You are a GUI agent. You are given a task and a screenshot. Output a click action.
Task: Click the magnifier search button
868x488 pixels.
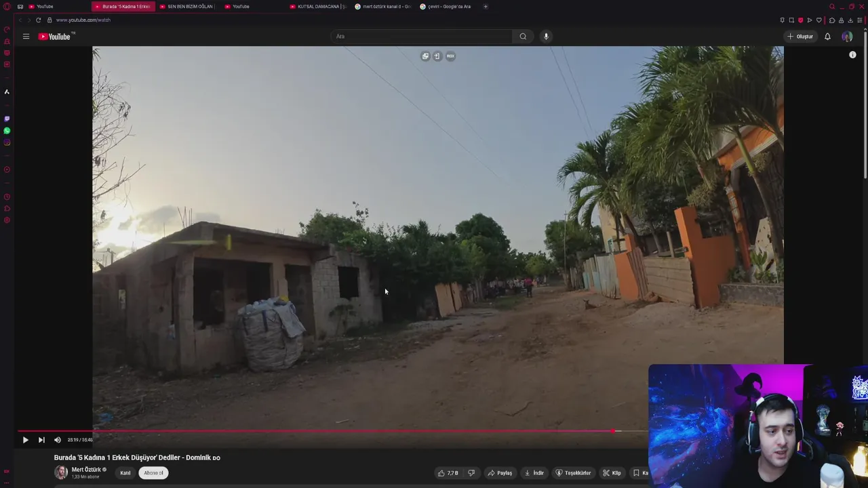523,37
